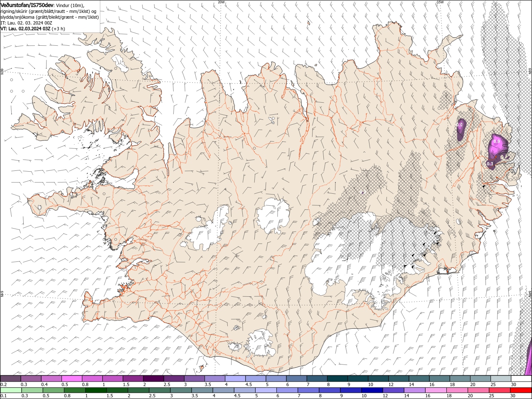This screenshot has width=532, height=399.
Task: Select the deep blue 10 mm rain swatch
Action: (x=372, y=390)
